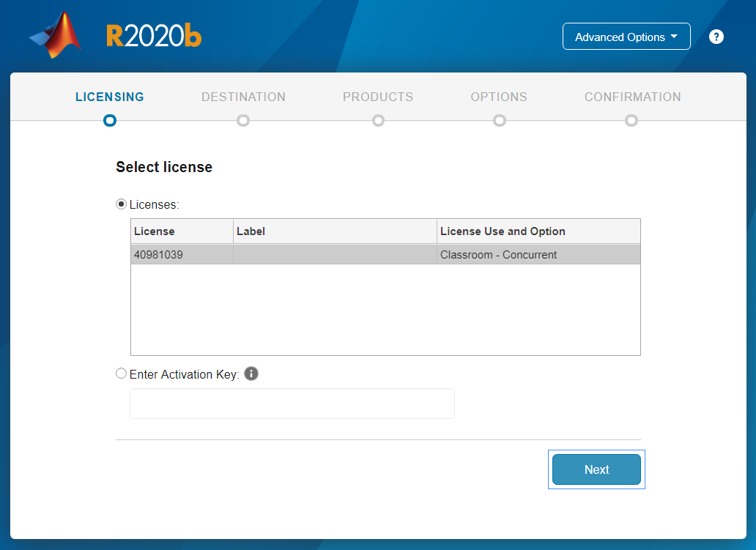
Task: Go to the Licensing step
Action: 110,97
